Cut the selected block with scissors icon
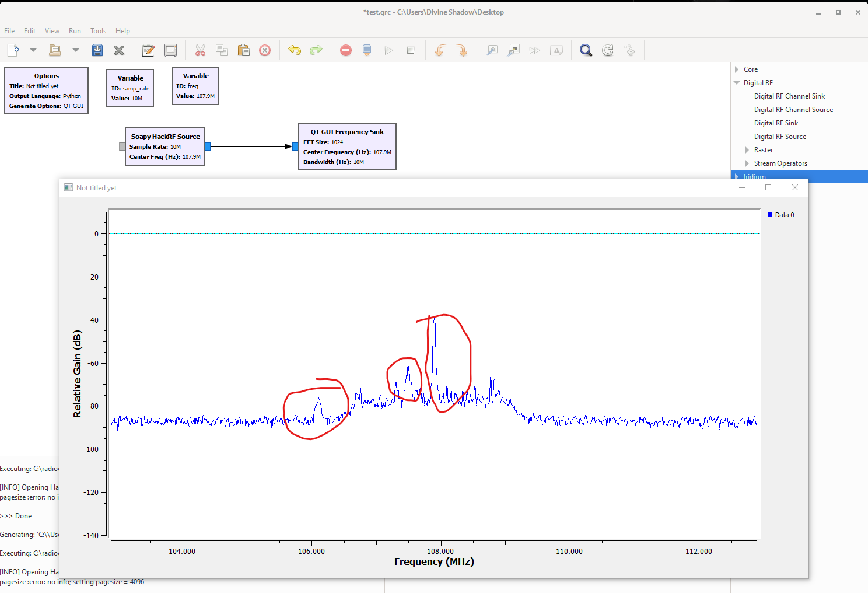868x593 pixels. tap(200, 50)
